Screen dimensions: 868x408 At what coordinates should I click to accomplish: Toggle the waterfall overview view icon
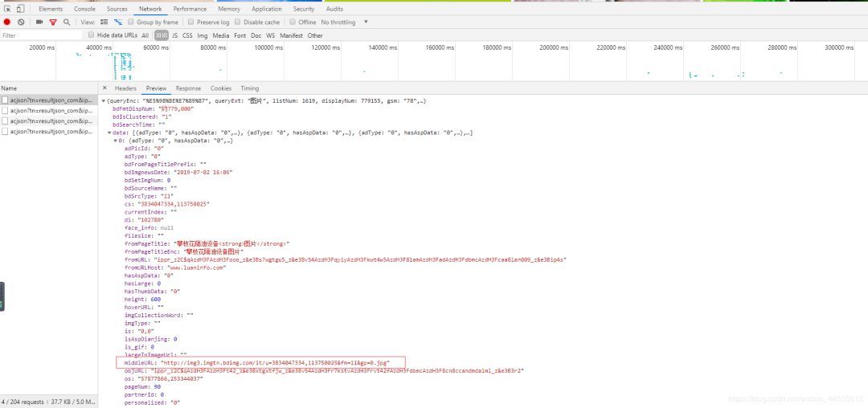(118, 22)
